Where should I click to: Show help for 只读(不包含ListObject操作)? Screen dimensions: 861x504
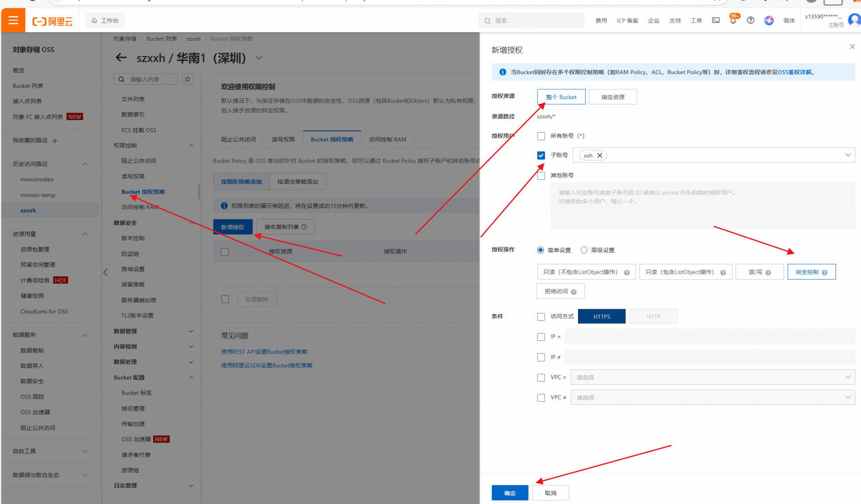click(x=626, y=272)
